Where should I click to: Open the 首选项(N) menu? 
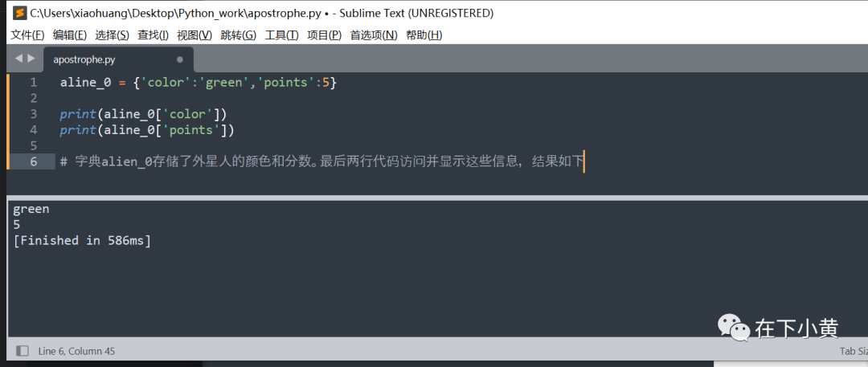[374, 35]
